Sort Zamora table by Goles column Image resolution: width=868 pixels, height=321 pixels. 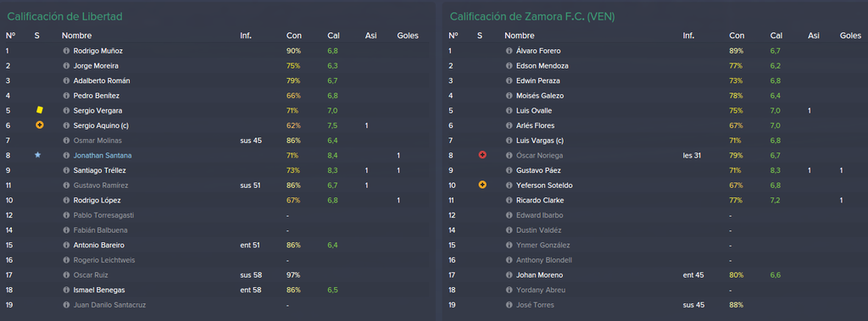[x=850, y=36]
